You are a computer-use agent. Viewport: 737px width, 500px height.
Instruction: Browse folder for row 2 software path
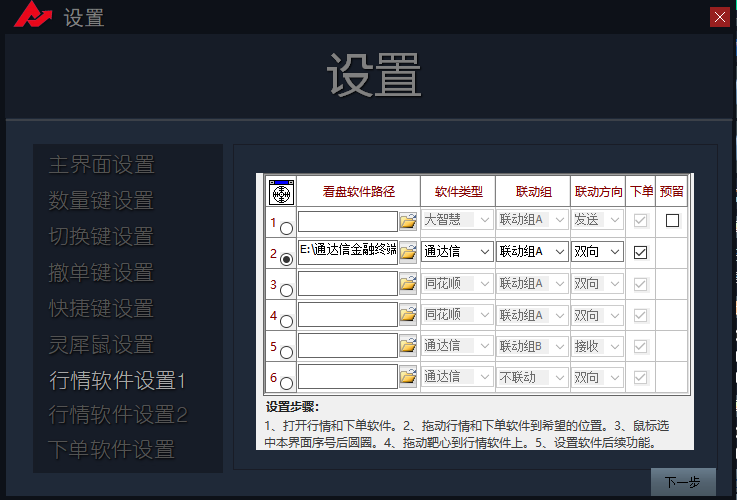[x=408, y=252]
